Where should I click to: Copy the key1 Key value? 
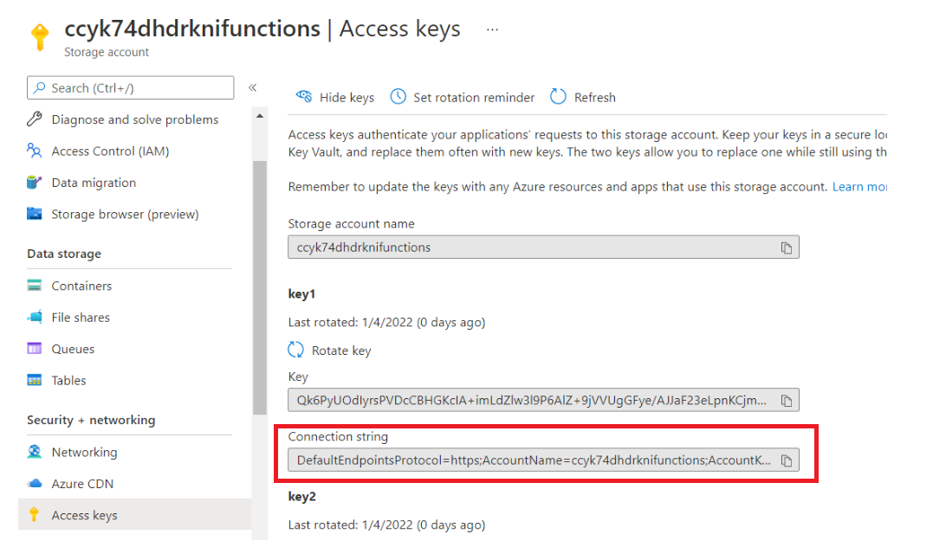[x=787, y=400]
